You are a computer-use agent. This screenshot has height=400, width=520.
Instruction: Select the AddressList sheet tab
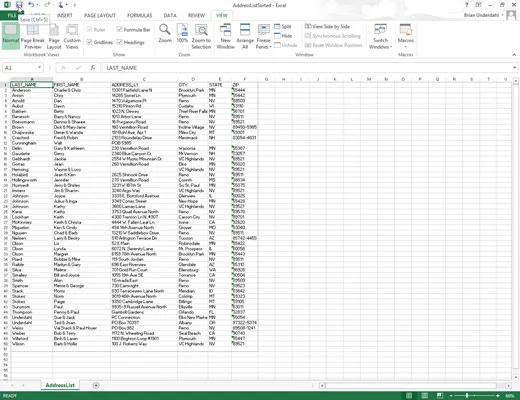point(60,385)
